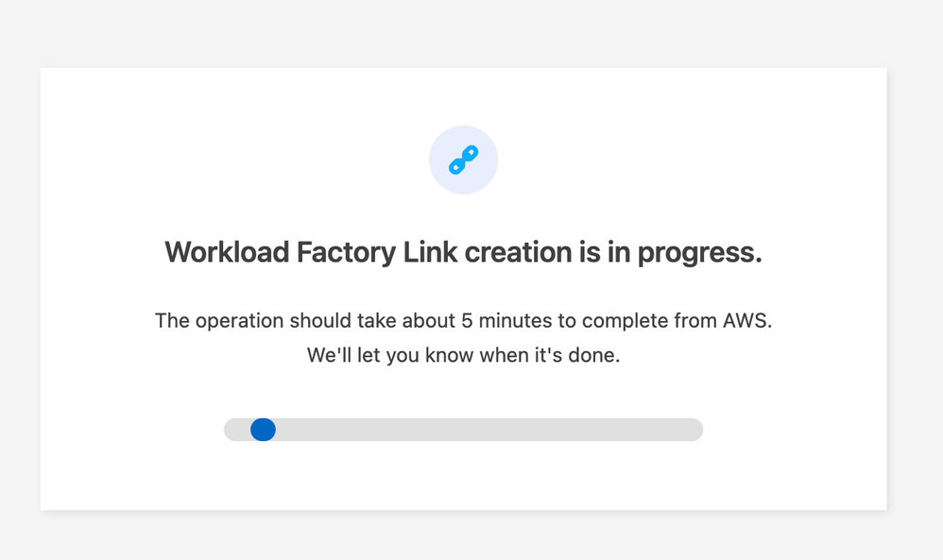Click the white card containing the progress message
Screen dimensions: 943x560
tap(463, 472)
